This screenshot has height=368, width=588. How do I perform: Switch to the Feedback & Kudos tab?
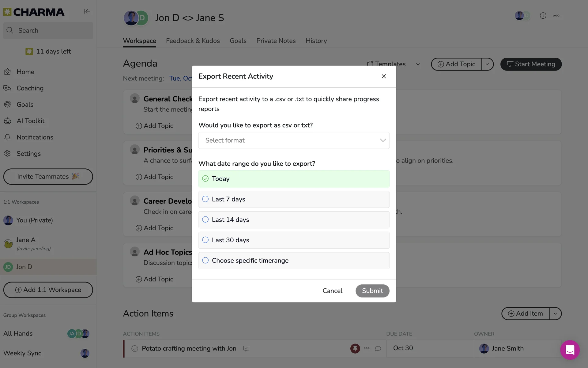tap(193, 41)
